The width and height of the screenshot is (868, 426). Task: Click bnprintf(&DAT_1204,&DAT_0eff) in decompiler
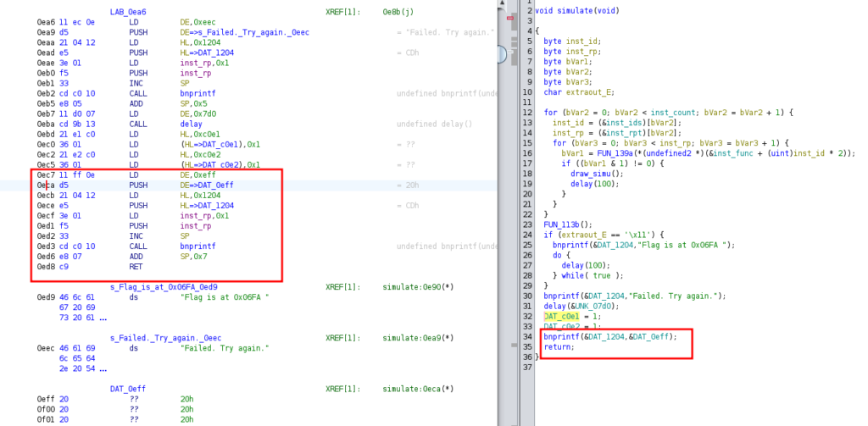(610, 336)
